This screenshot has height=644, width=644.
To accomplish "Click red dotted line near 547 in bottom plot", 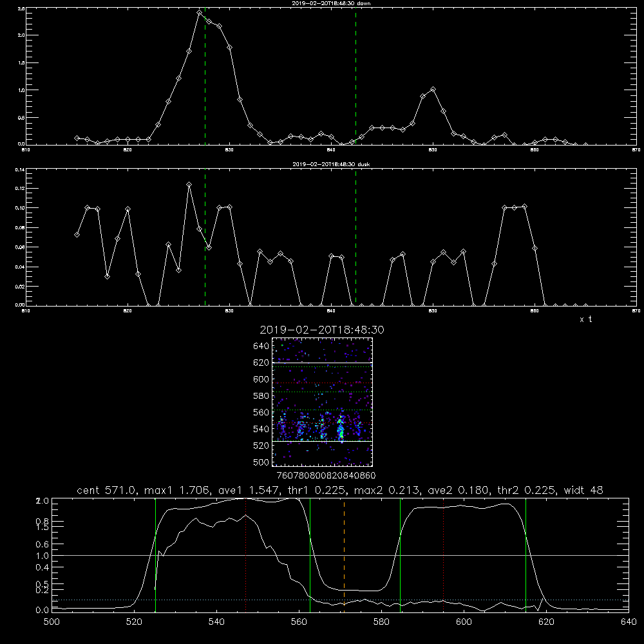I will tap(245, 554).
